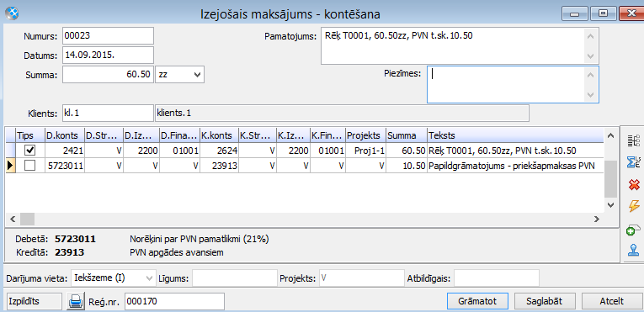Click the K.konts column header

coord(219,135)
